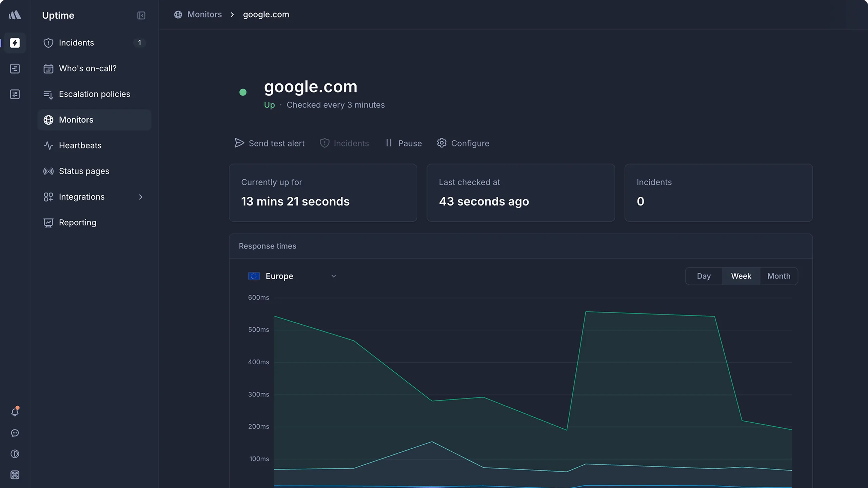Click the globe icon in the breadcrumb
868x488 pixels.
point(178,15)
